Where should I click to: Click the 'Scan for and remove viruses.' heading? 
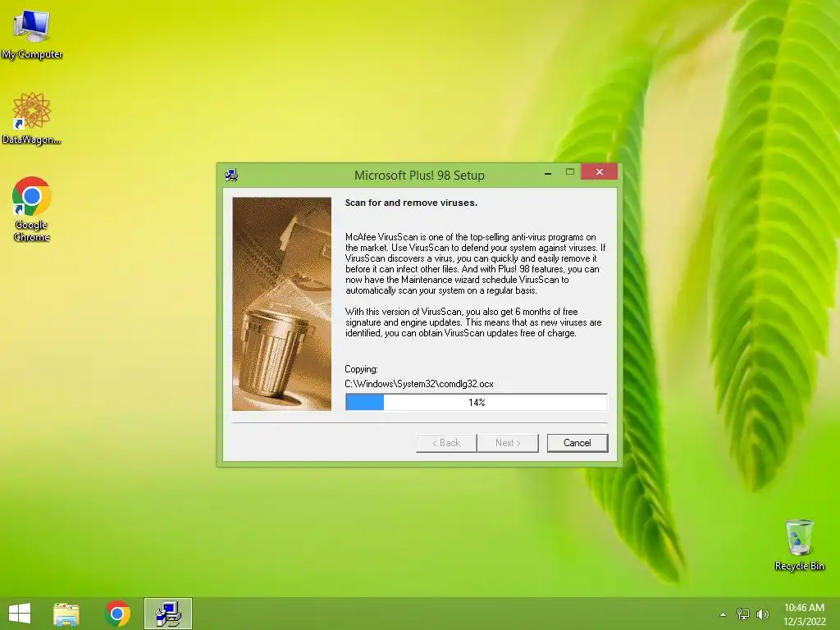[x=411, y=203]
